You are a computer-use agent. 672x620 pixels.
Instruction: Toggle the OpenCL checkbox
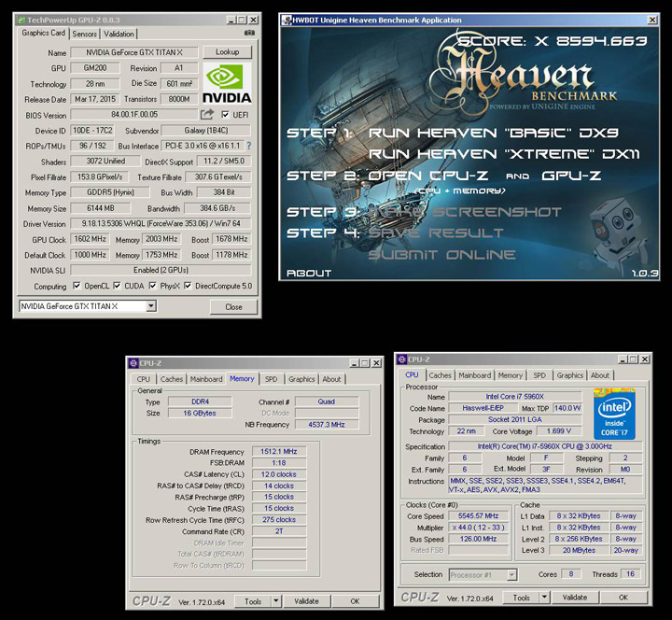[77, 286]
